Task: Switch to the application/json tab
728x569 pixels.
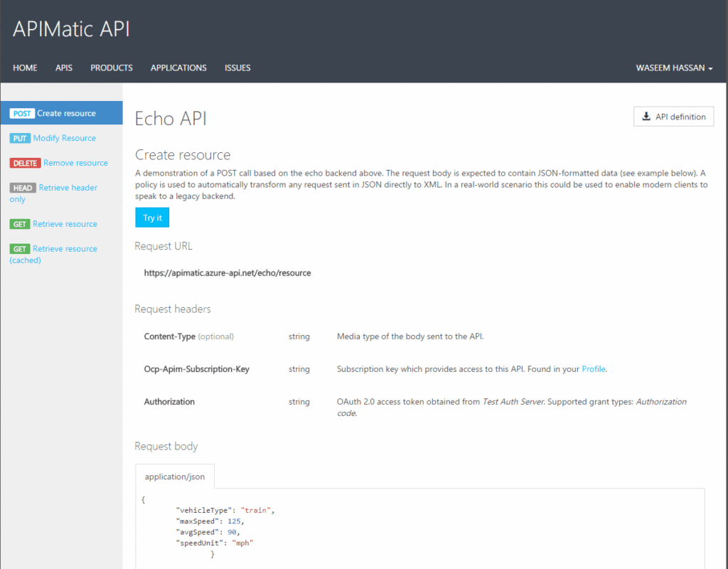Action: point(175,476)
